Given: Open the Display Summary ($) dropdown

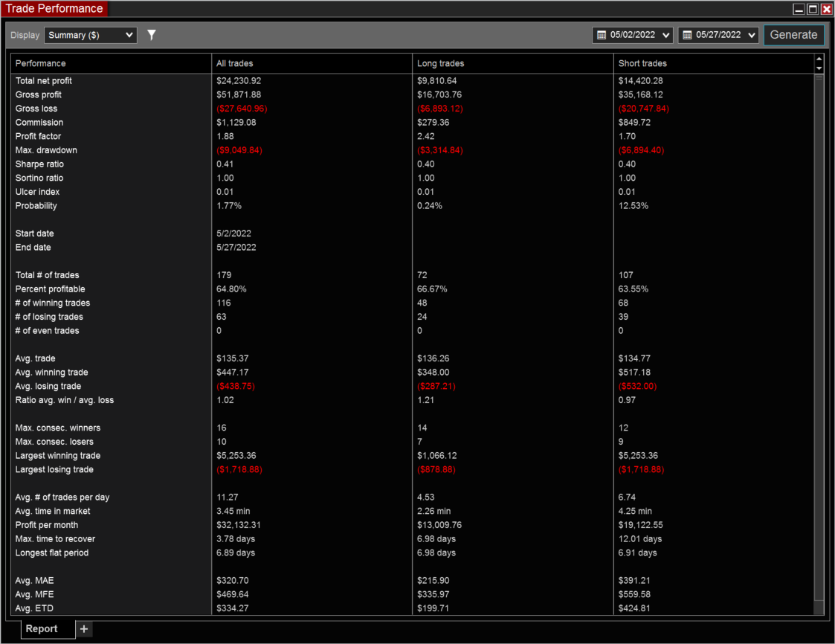Looking at the screenshot, I should pos(91,35).
